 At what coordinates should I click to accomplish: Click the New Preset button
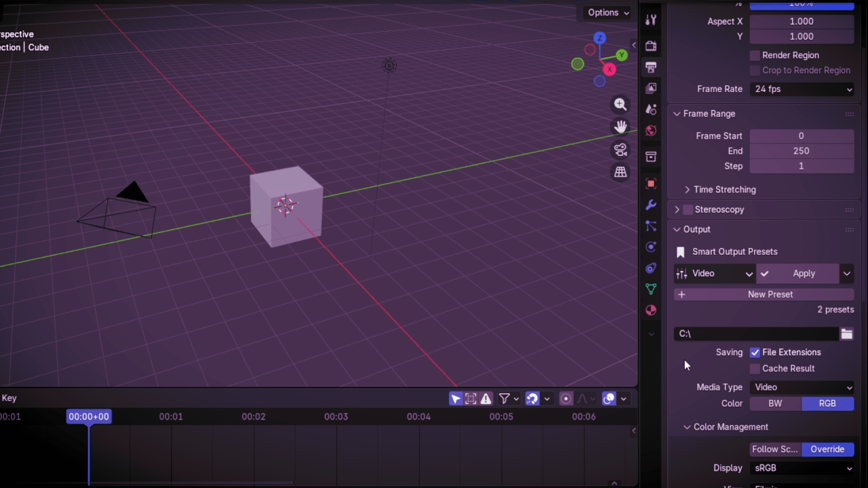point(764,294)
